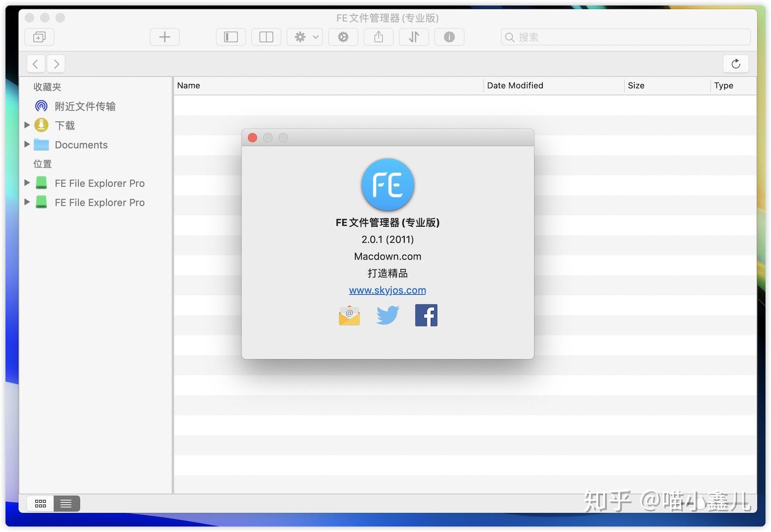Screen dimensions: 771x532
Task: Click the settings gear icon in toolbar
Action: click(343, 37)
